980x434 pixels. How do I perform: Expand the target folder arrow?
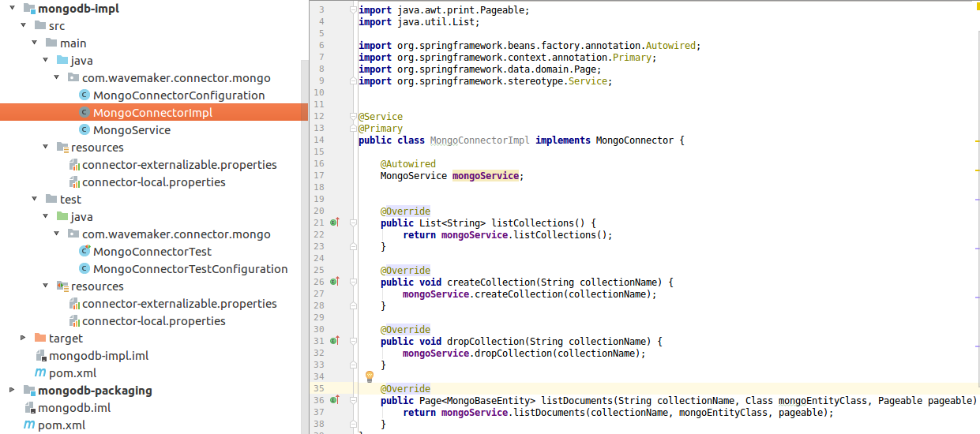(x=23, y=339)
